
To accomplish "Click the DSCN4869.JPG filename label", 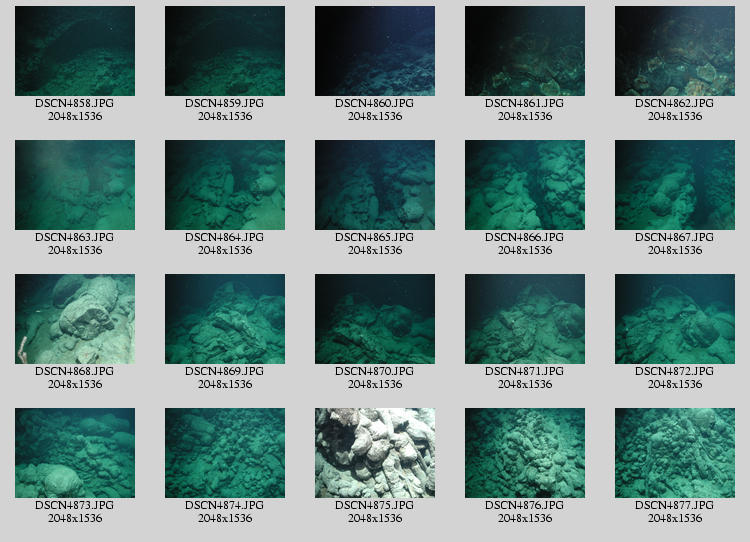I will click(x=225, y=371).
